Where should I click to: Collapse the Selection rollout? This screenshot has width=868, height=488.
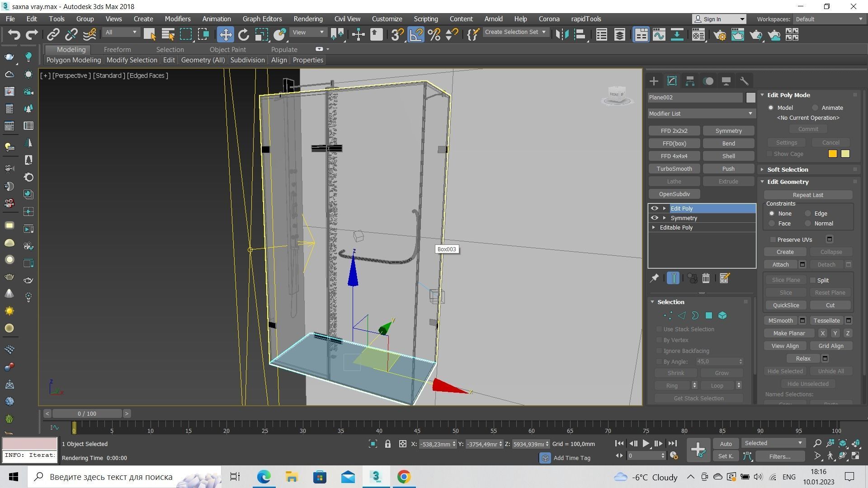coord(670,302)
